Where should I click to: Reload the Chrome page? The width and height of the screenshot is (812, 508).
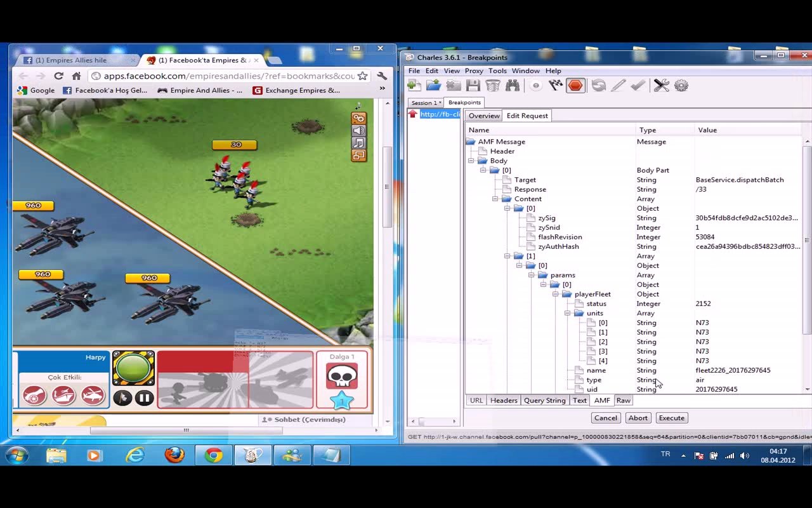(58, 76)
